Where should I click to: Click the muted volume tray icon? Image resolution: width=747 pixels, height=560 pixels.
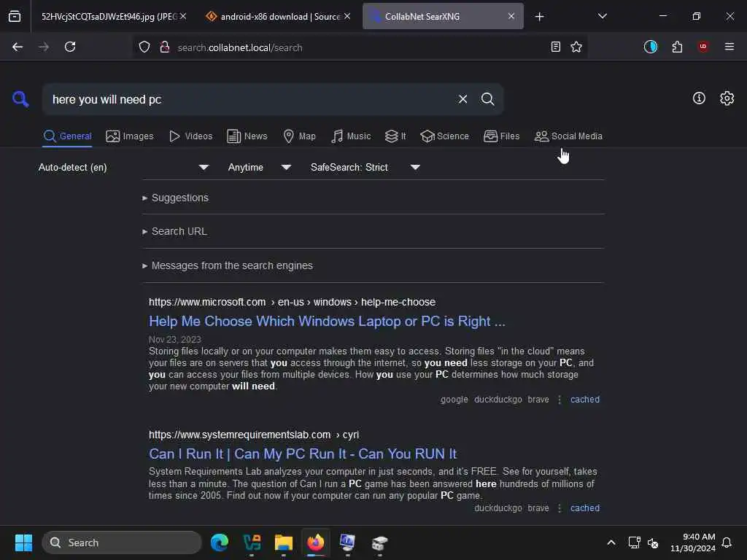[x=653, y=542]
